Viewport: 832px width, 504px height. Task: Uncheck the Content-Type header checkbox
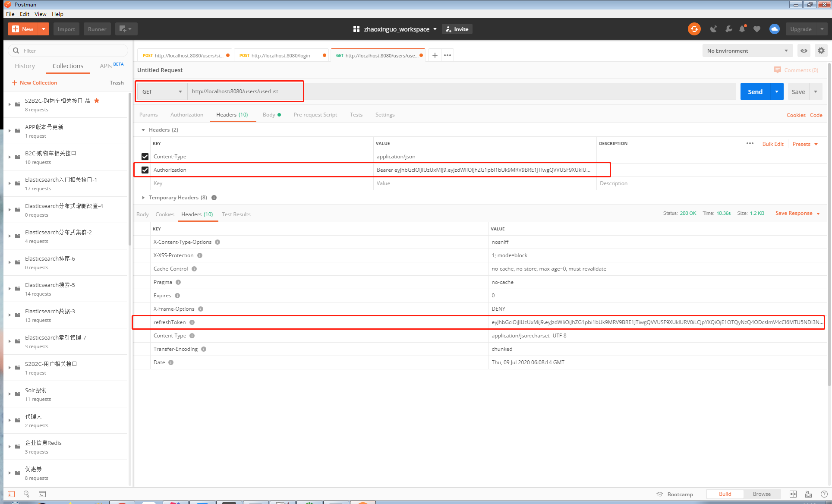coord(145,156)
